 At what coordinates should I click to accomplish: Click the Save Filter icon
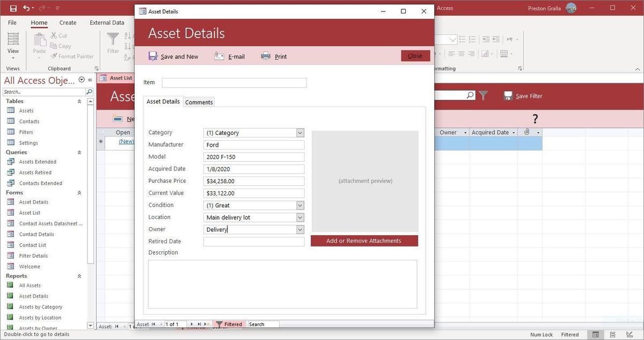tap(508, 96)
